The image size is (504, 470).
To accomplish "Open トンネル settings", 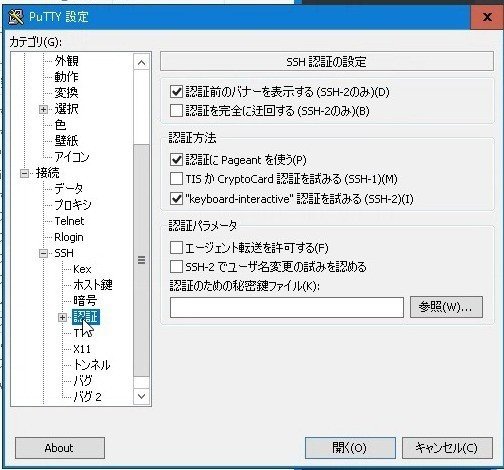I will (x=92, y=365).
